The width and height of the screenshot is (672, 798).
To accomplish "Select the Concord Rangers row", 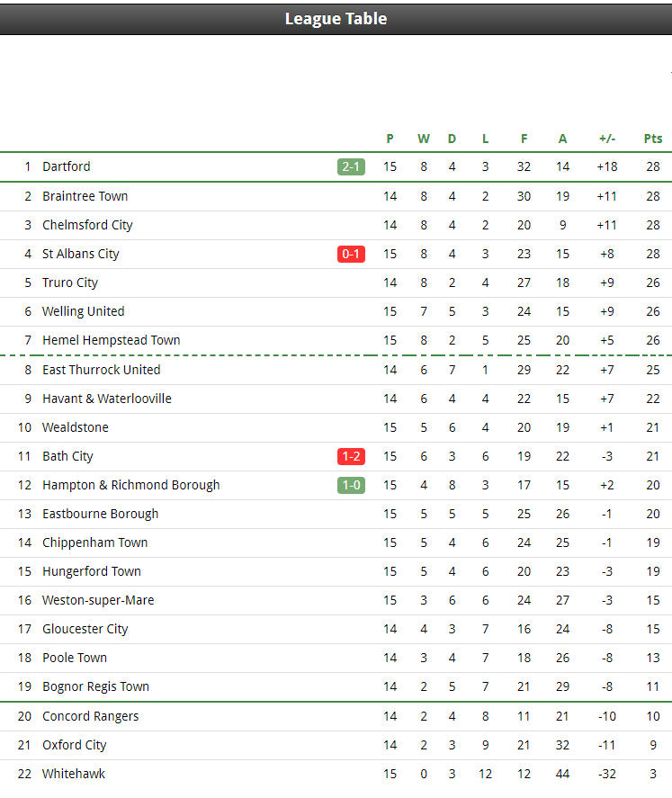I will (x=336, y=716).
